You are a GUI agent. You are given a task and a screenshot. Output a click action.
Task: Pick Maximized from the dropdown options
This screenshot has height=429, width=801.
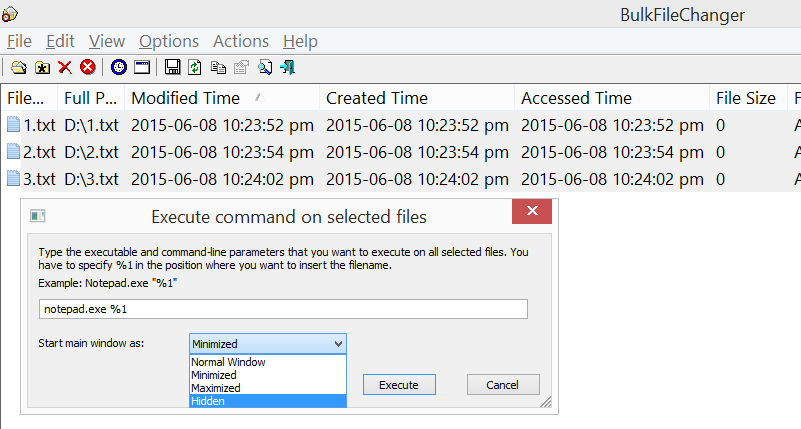tap(267, 388)
